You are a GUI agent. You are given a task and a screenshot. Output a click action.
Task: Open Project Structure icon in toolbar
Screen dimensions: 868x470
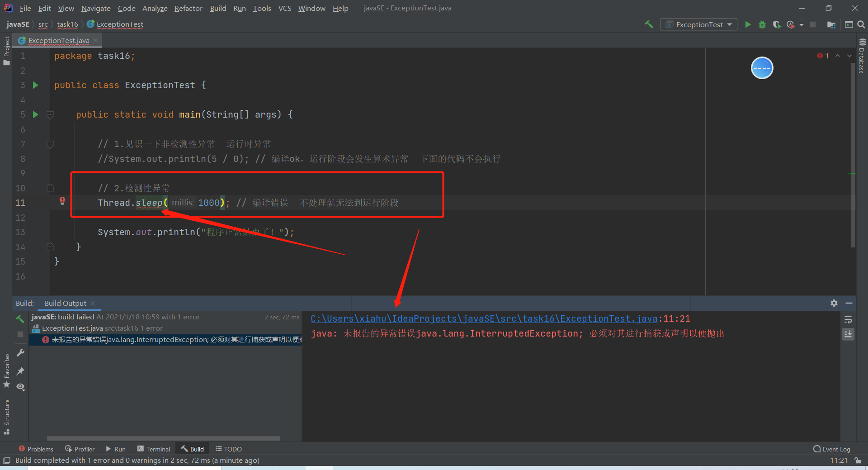831,24
